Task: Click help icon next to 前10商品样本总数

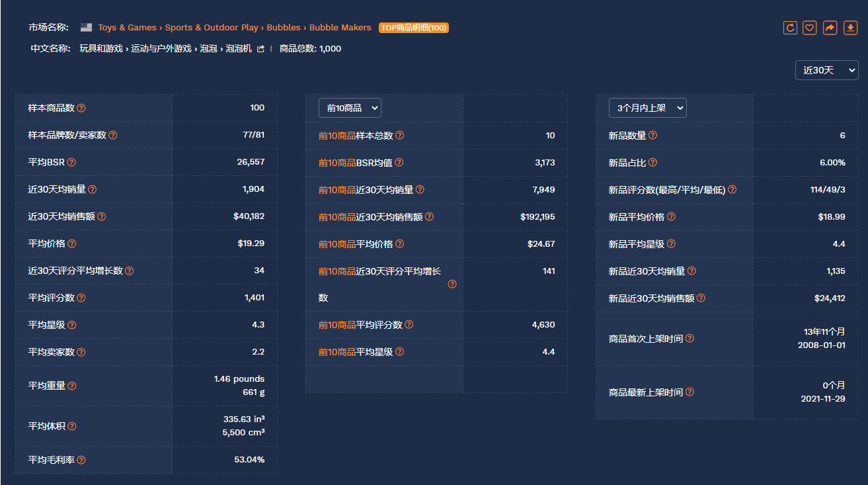Action: (x=400, y=136)
